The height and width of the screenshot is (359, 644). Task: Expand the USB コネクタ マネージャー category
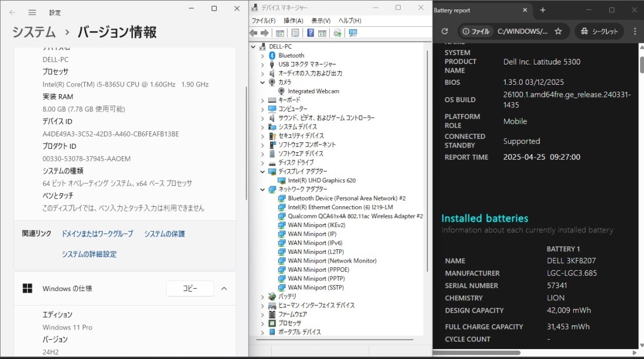pos(262,64)
